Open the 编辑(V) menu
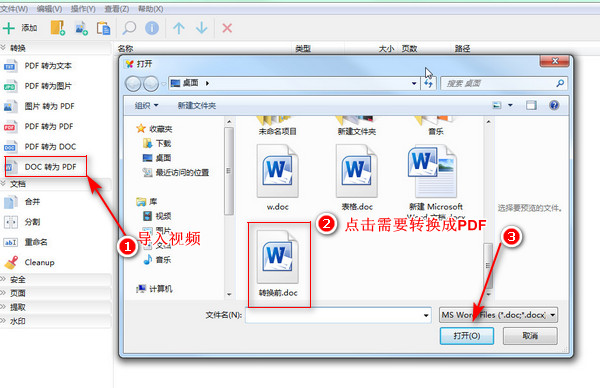This screenshot has width=600, height=388. tap(49, 9)
